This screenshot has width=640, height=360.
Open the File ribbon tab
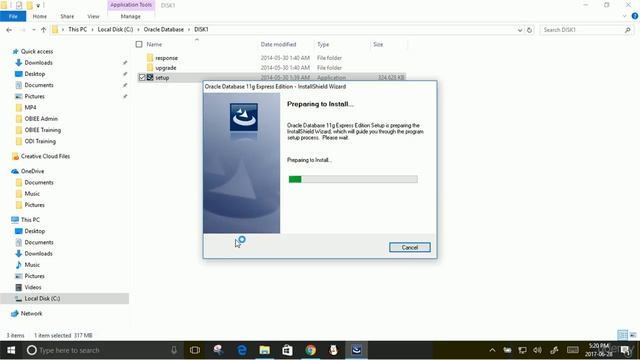[13, 16]
